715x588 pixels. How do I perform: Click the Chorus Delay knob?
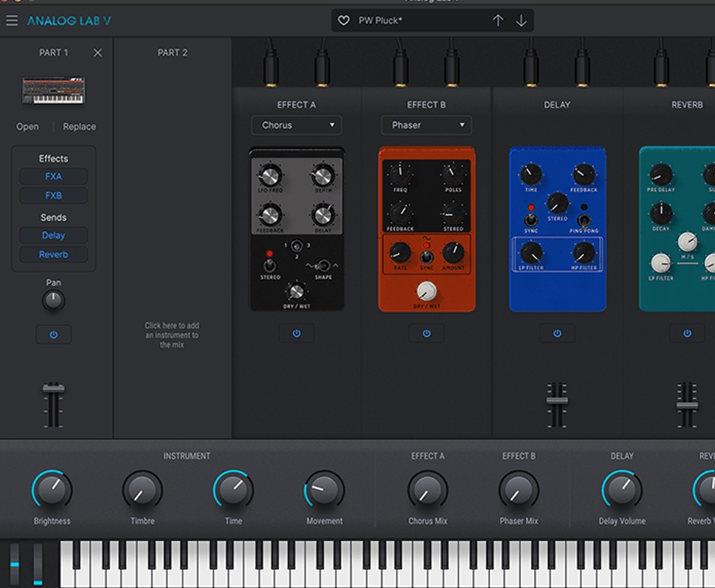(323, 215)
